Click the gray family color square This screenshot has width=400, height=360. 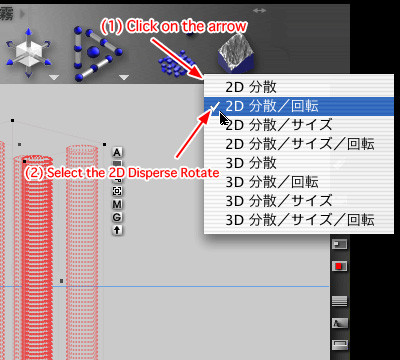[x=117, y=163]
